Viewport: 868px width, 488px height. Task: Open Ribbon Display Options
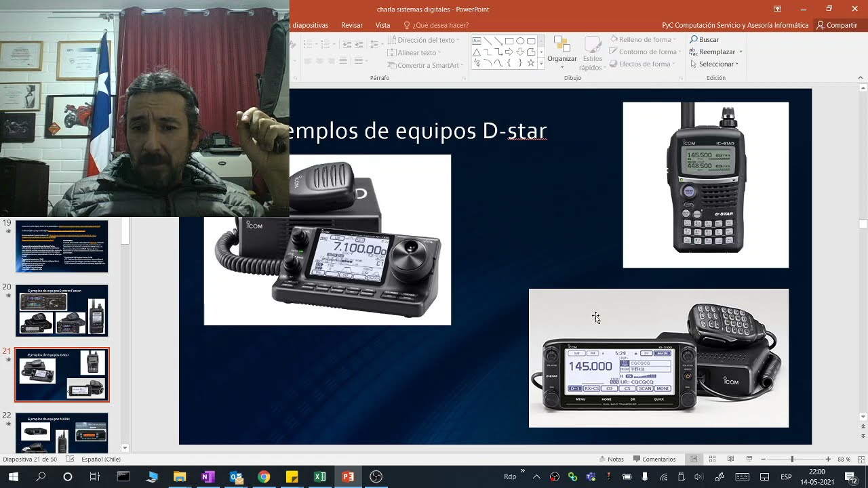[777, 9]
